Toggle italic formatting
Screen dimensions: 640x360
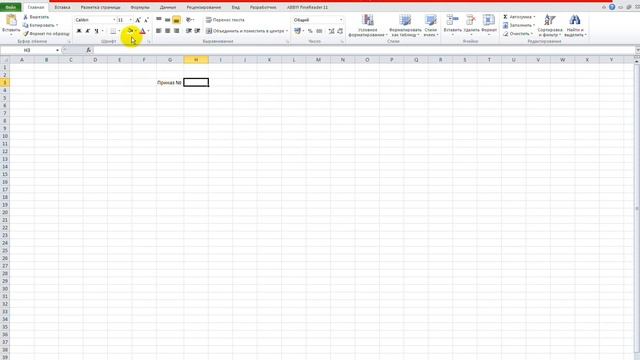pyautogui.click(x=87, y=31)
